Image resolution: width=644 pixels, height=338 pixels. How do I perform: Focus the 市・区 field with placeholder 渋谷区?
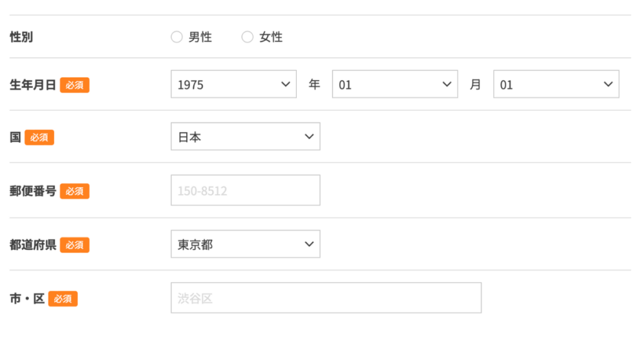click(326, 298)
